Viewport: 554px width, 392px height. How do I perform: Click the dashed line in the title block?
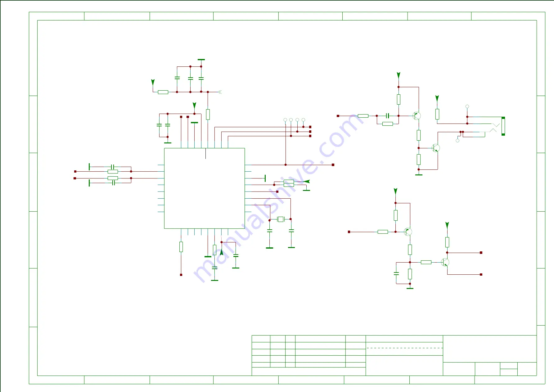point(404,348)
